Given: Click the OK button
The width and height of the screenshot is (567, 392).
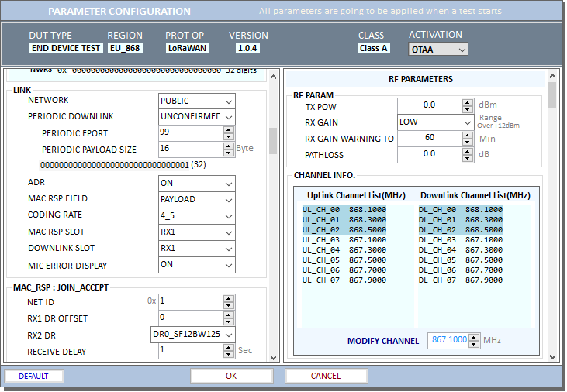Looking at the screenshot, I should 231,376.
